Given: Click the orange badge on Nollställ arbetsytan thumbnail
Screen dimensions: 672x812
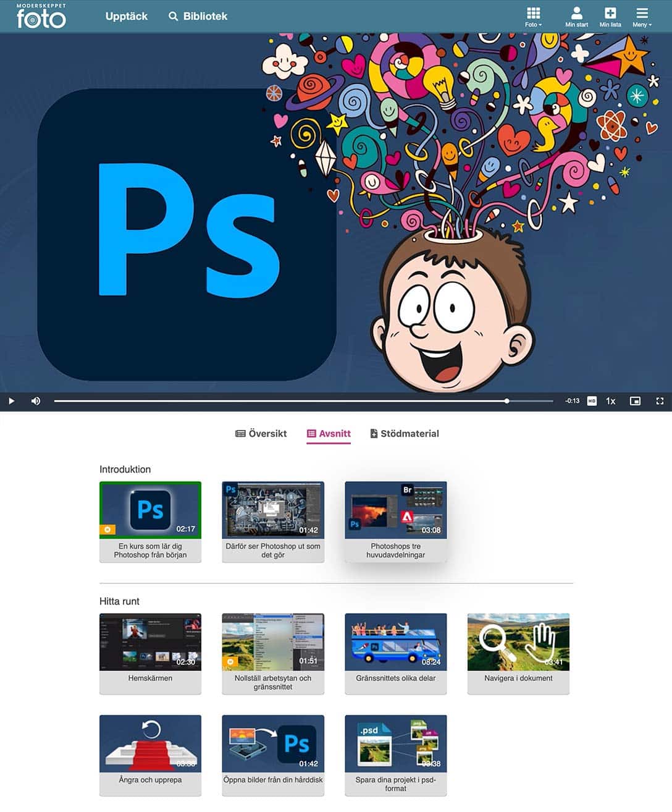Looking at the screenshot, I should (x=230, y=662).
